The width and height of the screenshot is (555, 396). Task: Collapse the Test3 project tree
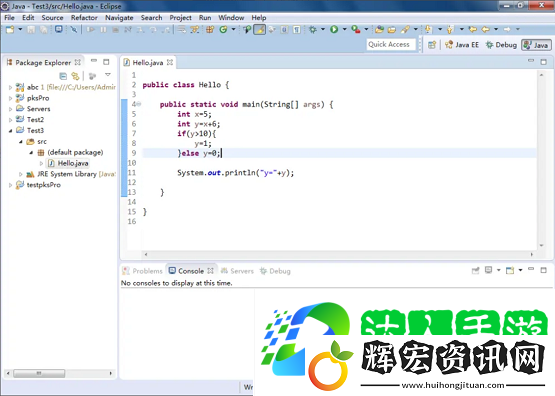10,131
